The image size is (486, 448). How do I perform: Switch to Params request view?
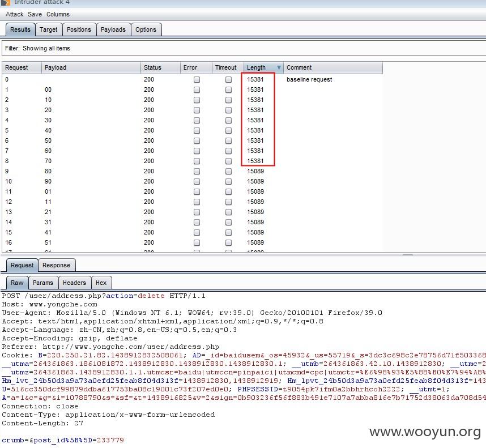(43, 283)
